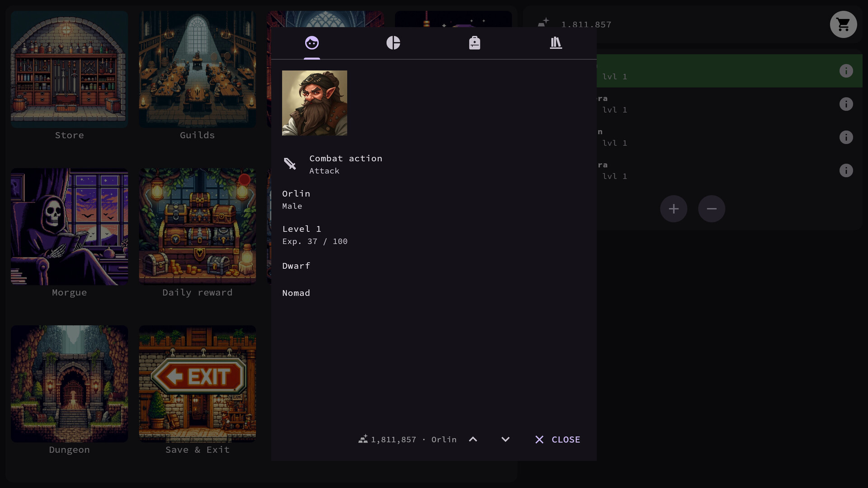Close the character details panel

click(557, 439)
